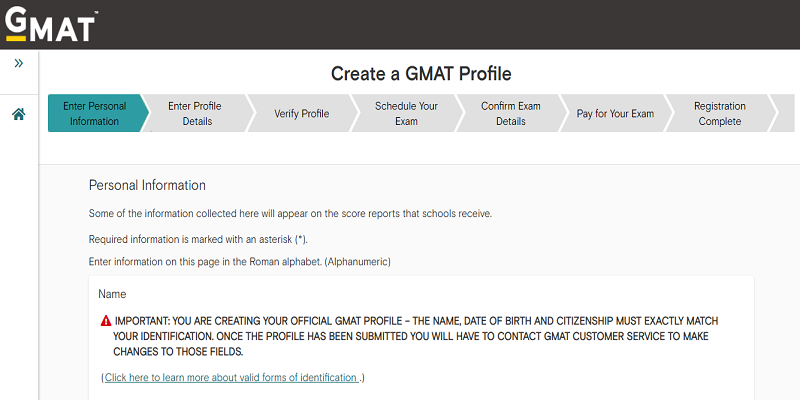800x400 pixels.
Task: Click the GMAT logo in header
Action: coord(51,24)
